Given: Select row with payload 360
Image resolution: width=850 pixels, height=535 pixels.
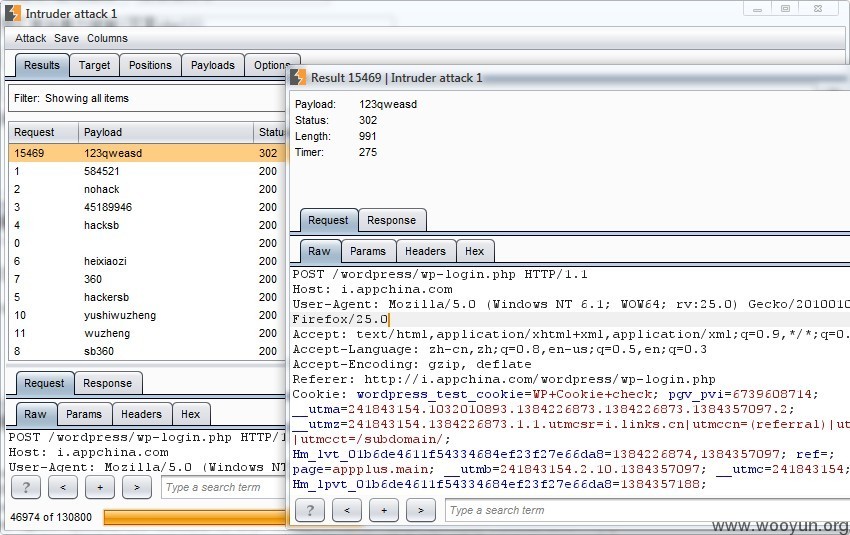Looking at the screenshot, I should (x=147, y=279).
